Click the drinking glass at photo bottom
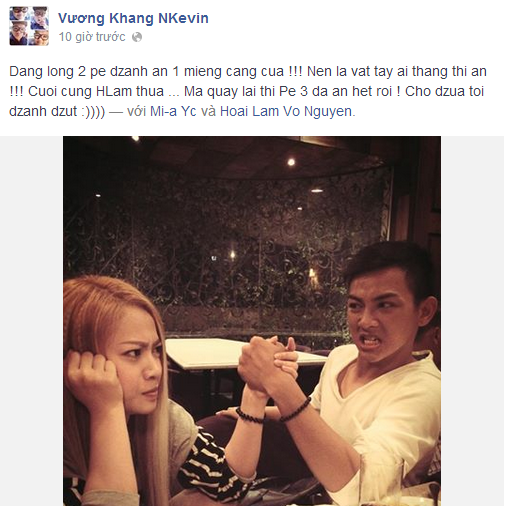This screenshot has width=511, height=506. click(x=382, y=480)
